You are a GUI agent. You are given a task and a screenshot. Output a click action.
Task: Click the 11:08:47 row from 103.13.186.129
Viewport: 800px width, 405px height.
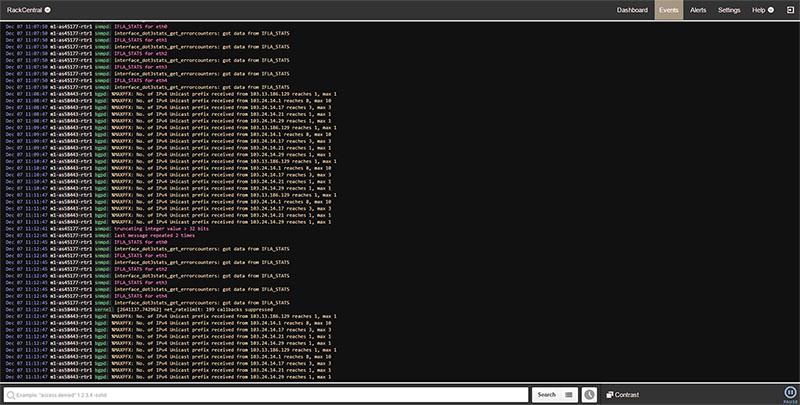[171, 94]
